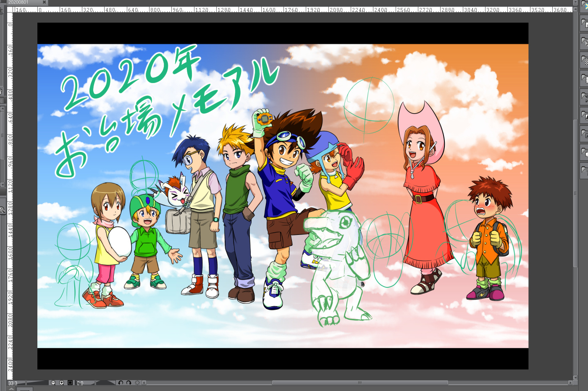Rotate the canvas right

[x=129, y=383]
